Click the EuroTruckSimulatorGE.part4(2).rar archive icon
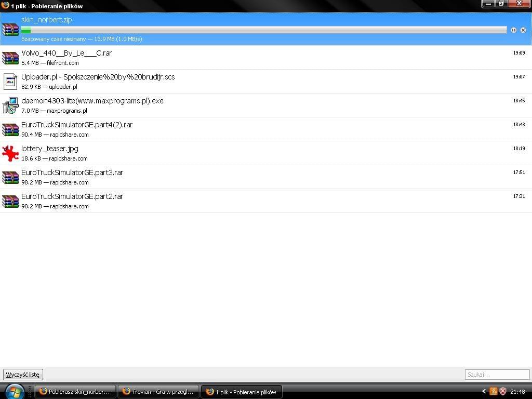 (x=10, y=129)
